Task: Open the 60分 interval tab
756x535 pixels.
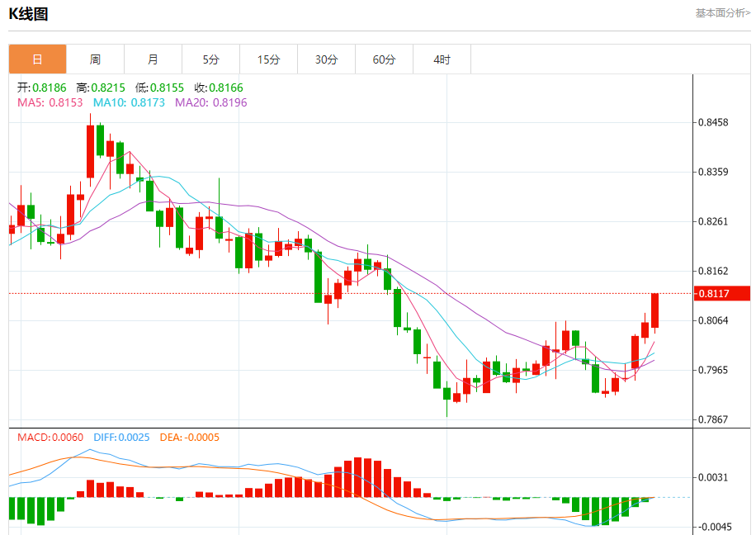Action: pos(385,59)
